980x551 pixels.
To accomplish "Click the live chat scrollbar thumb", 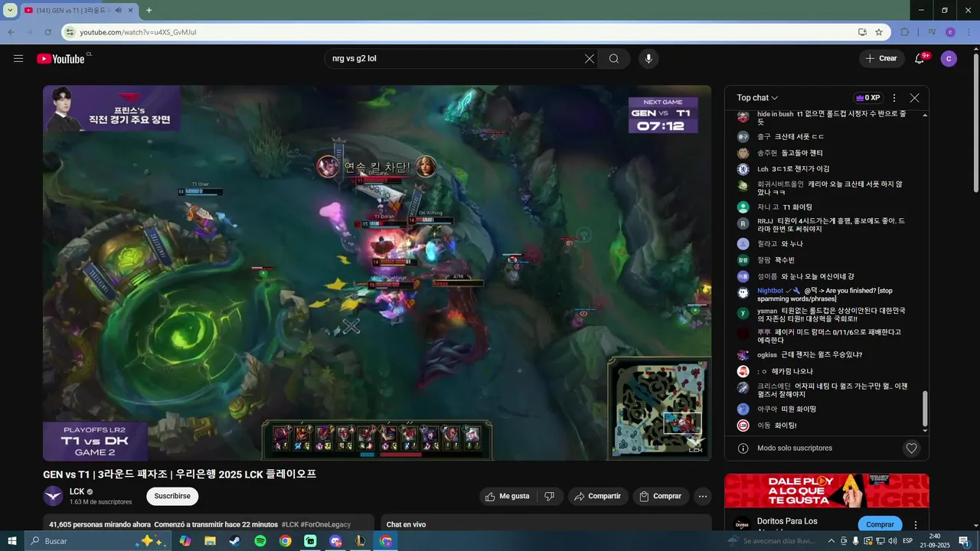I will coord(925,409).
